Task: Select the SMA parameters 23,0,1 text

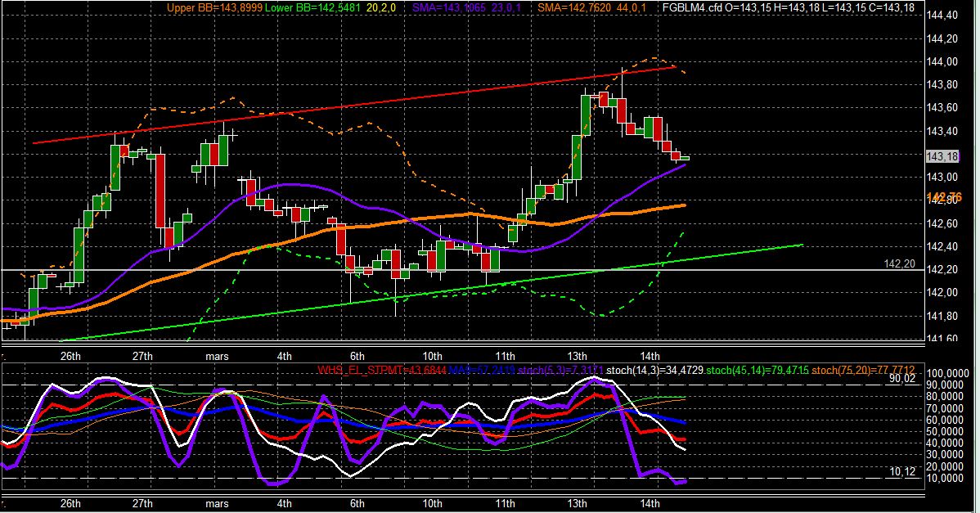Action: [506, 8]
